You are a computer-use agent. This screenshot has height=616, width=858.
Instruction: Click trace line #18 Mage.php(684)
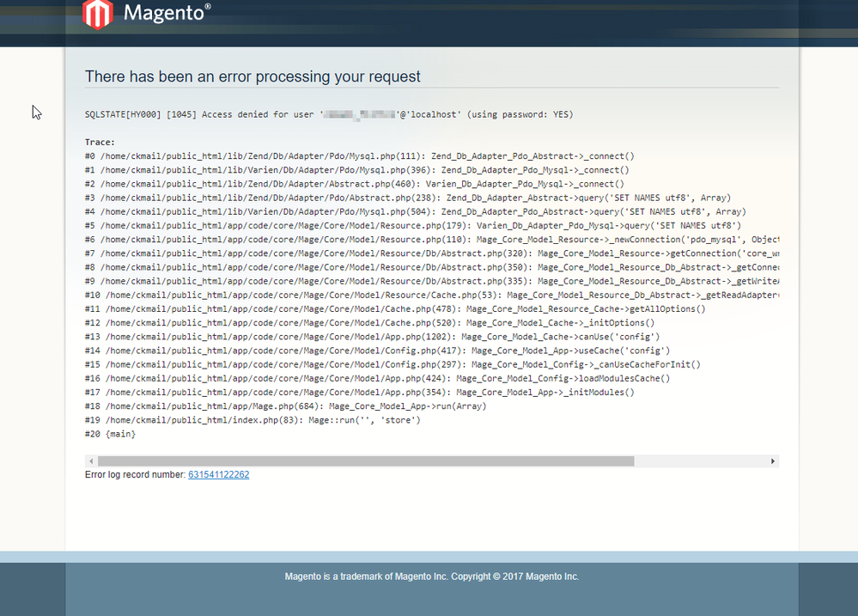coord(286,406)
